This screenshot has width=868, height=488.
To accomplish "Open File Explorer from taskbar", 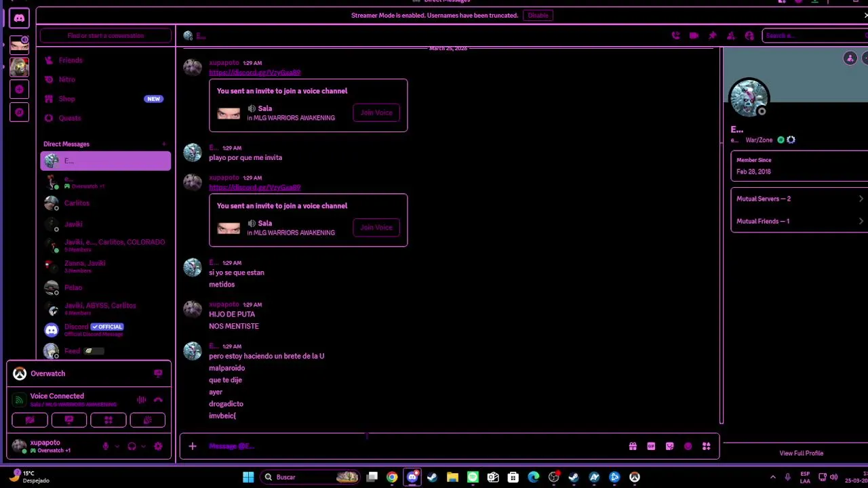I will coord(452,477).
